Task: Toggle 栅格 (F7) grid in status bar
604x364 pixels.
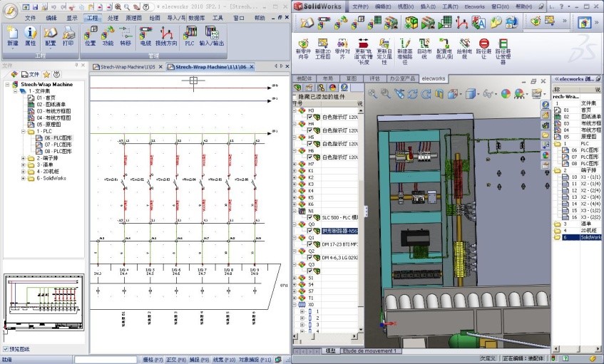Action: point(153,360)
